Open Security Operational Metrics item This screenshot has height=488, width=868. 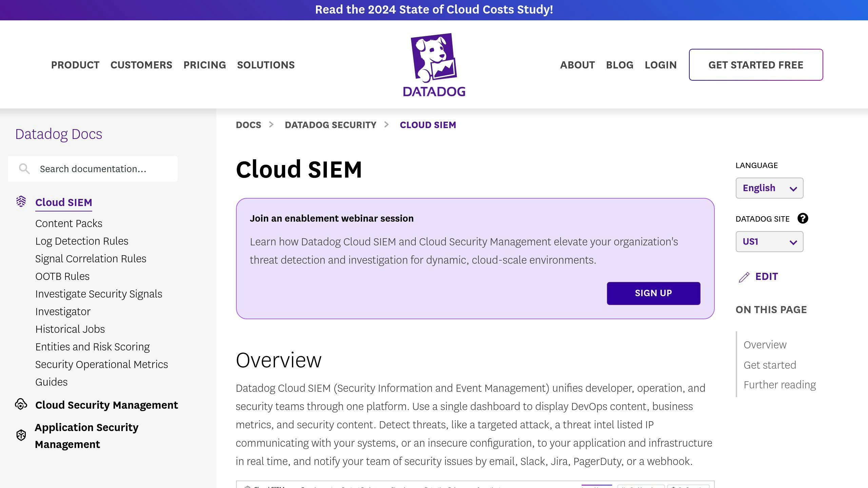coord(102,364)
